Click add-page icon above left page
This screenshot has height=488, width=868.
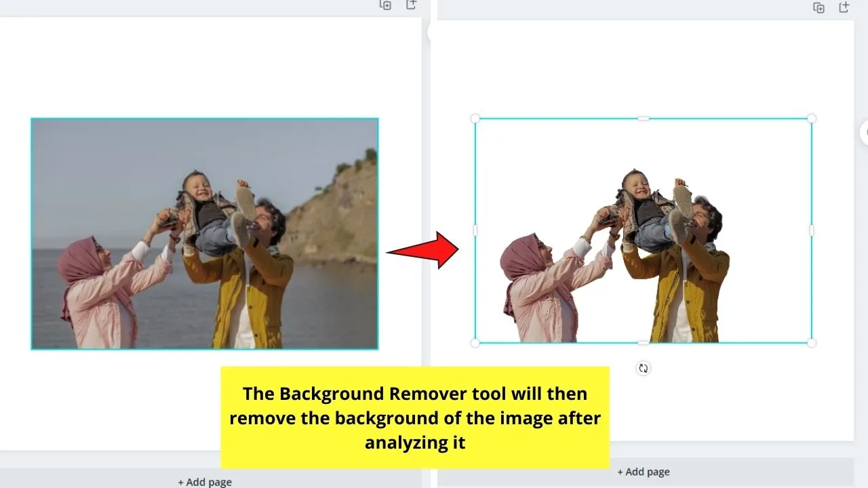point(411,5)
